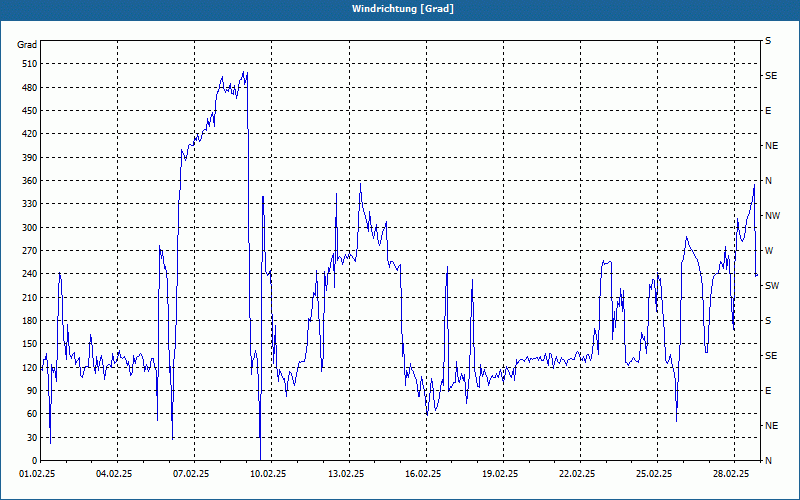The width and height of the screenshot is (800, 500).
Task: Click the 90 y-axis value
Action: coord(32,391)
